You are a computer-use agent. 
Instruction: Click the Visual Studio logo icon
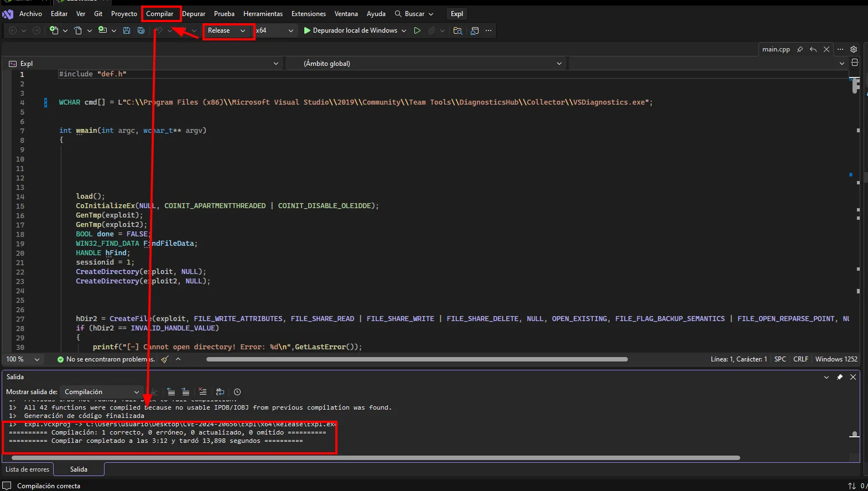[x=8, y=14]
